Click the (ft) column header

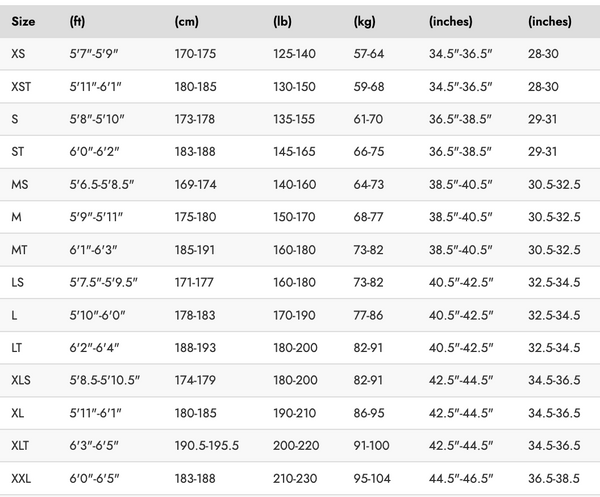coord(78,21)
